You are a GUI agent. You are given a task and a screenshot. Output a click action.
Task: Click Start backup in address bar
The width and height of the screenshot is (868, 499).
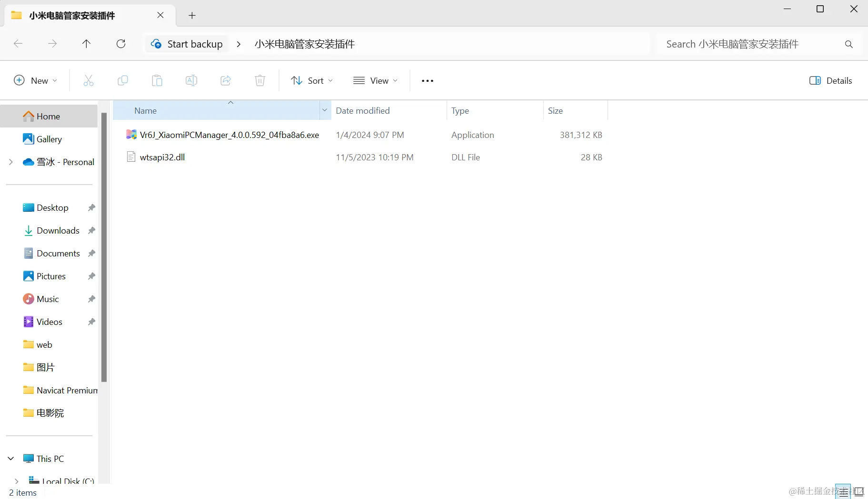click(187, 44)
